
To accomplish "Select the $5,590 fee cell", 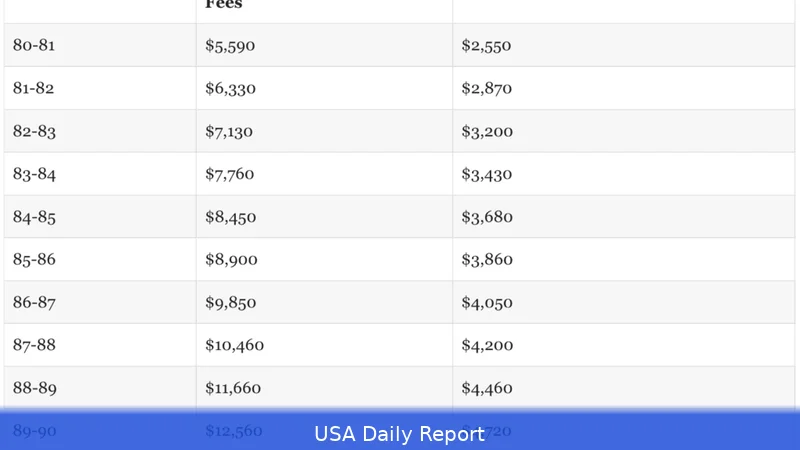I will pos(230,45).
